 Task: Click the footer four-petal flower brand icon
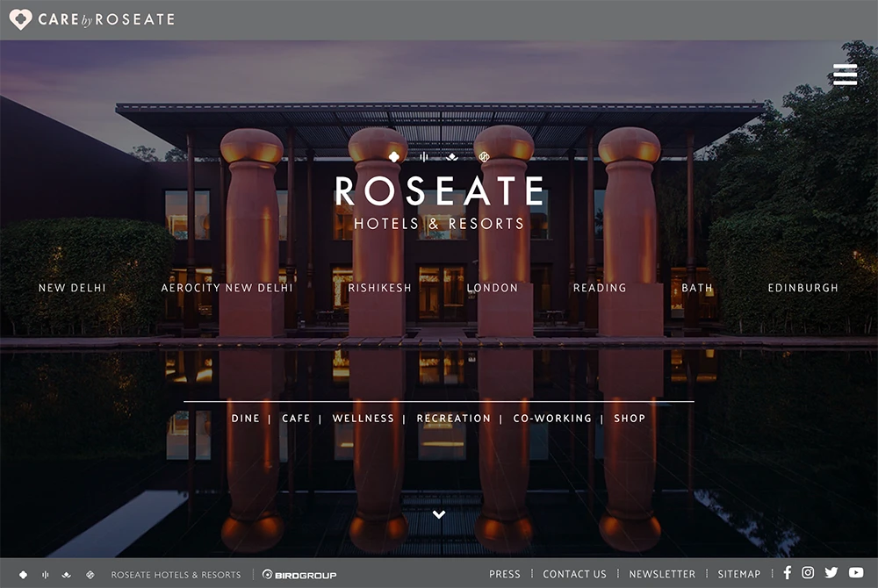pyautogui.click(x=23, y=575)
